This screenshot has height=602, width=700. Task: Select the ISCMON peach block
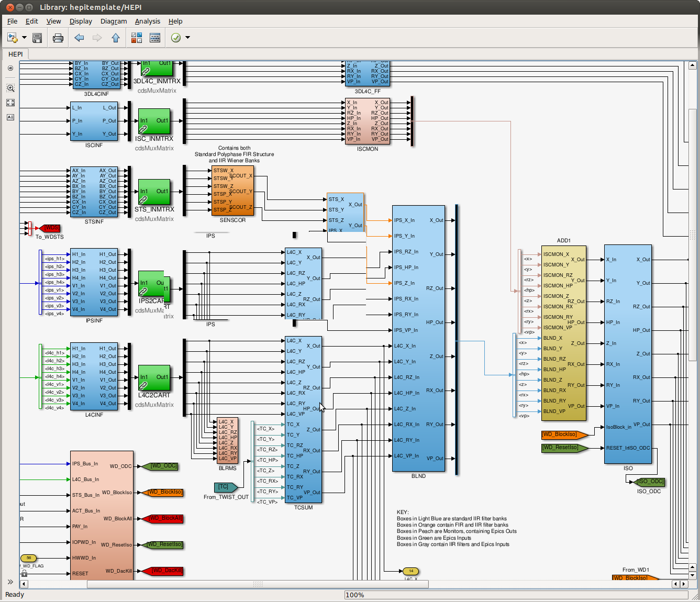tap(368, 121)
